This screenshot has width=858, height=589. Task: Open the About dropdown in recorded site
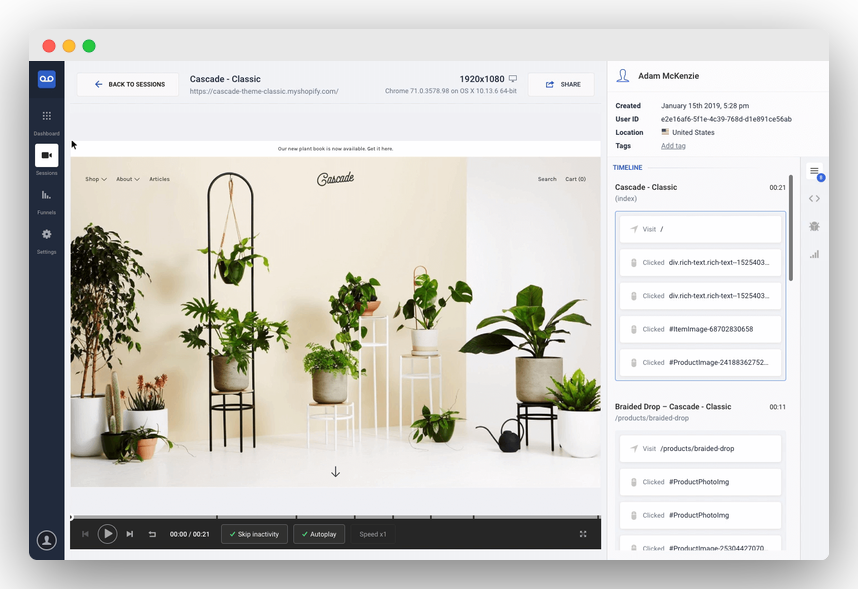point(127,179)
